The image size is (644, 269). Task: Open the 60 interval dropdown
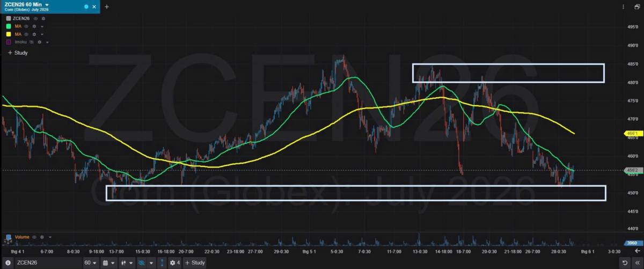click(91, 263)
